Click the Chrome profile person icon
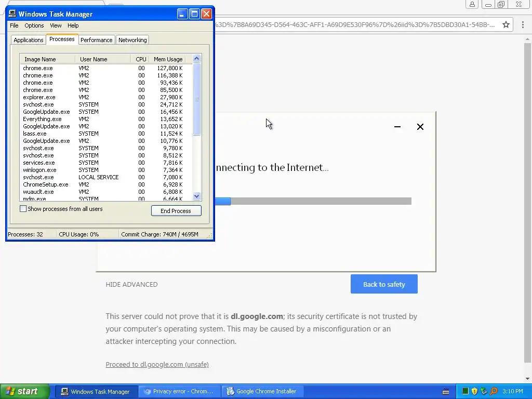This screenshot has height=399, width=532. [472, 4]
